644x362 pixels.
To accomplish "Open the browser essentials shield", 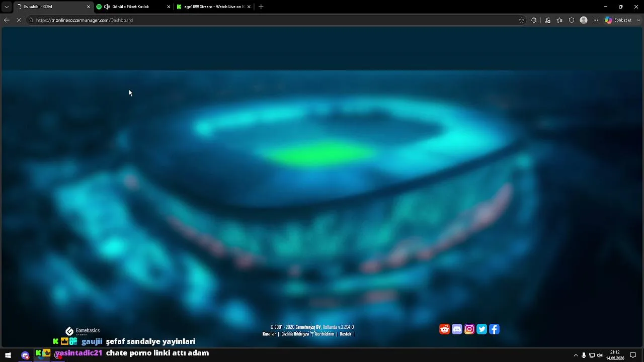I will click(x=572, y=20).
